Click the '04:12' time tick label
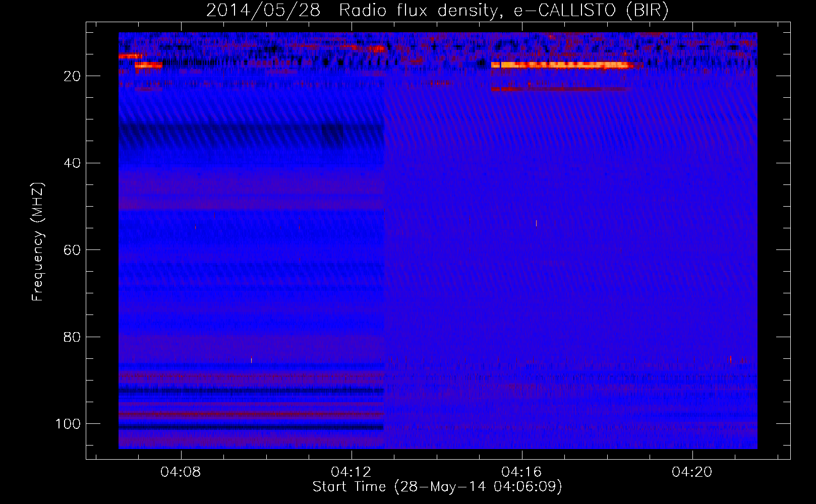Image resolution: width=816 pixels, height=504 pixels. coord(351,472)
